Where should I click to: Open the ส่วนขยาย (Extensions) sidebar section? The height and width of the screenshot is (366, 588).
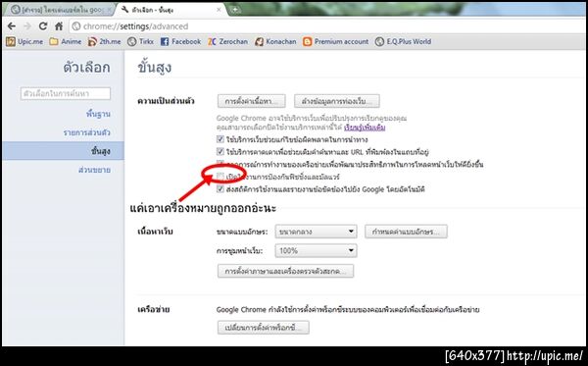point(94,170)
